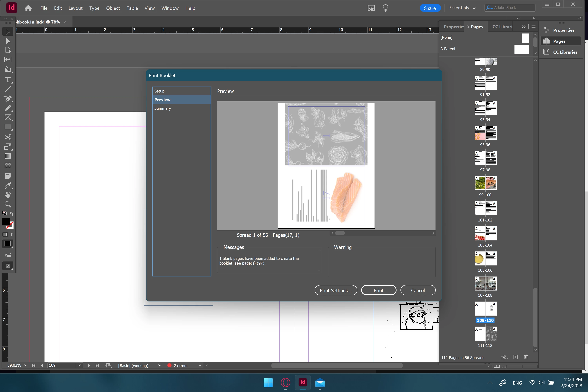The width and height of the screenshot is (588, 392).
Task: Open the preflight errors dropdown
Action: [200, 366]
